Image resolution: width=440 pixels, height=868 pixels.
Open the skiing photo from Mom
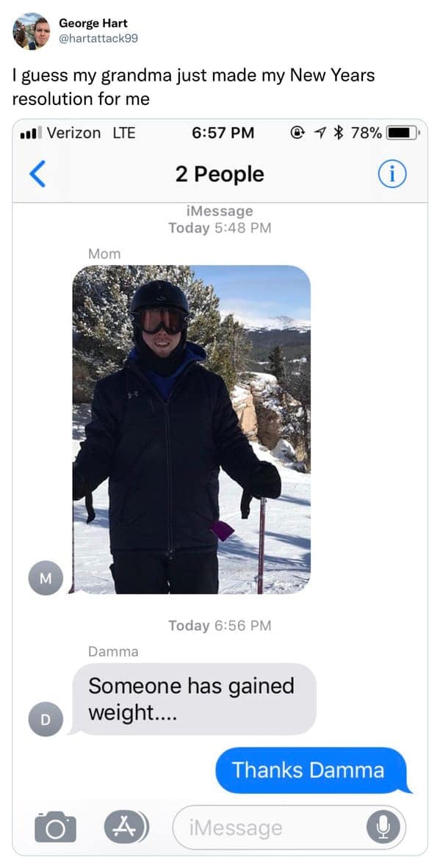192,429
